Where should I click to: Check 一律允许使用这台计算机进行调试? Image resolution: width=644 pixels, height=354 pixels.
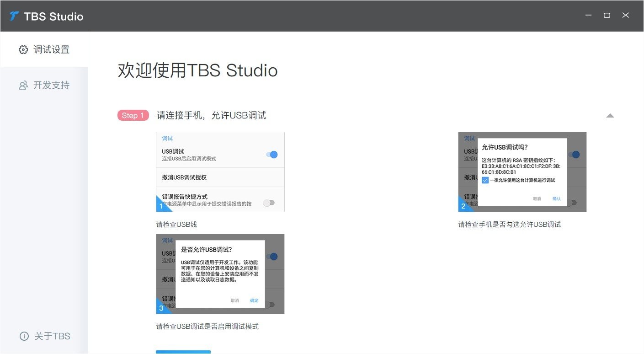(x=485, y=180)
